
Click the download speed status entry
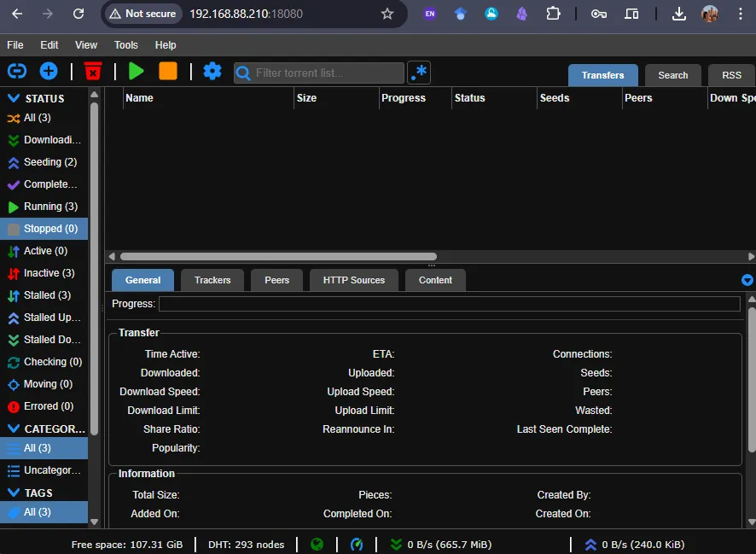441,545
